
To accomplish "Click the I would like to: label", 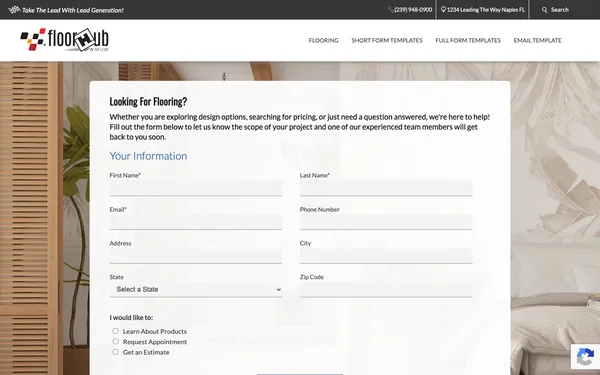I will click(131, 318).
